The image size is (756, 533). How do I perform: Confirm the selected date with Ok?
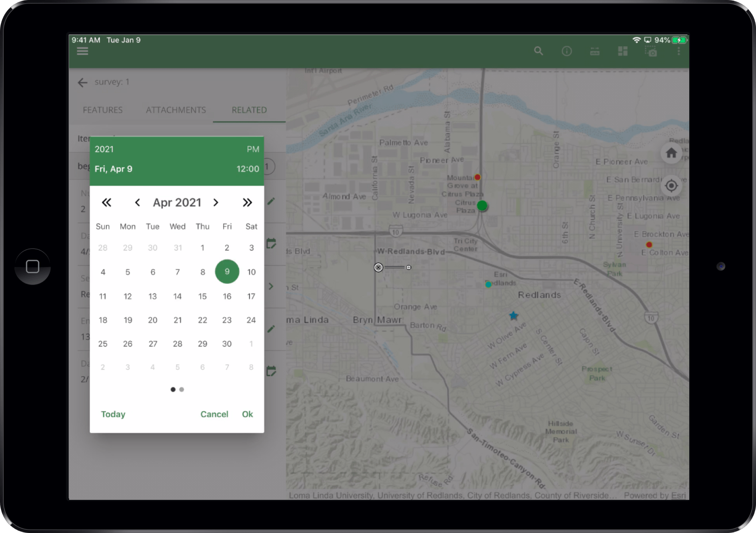click(247, 414)
